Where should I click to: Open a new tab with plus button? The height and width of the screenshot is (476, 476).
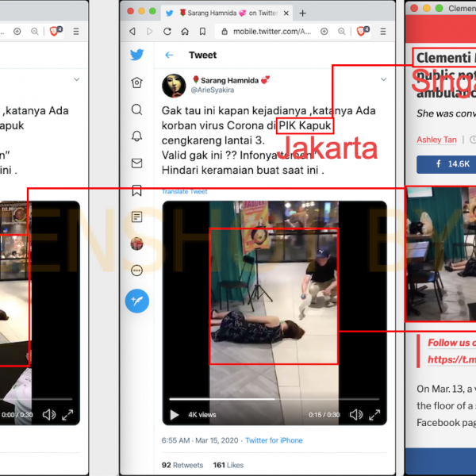[303, 13]
